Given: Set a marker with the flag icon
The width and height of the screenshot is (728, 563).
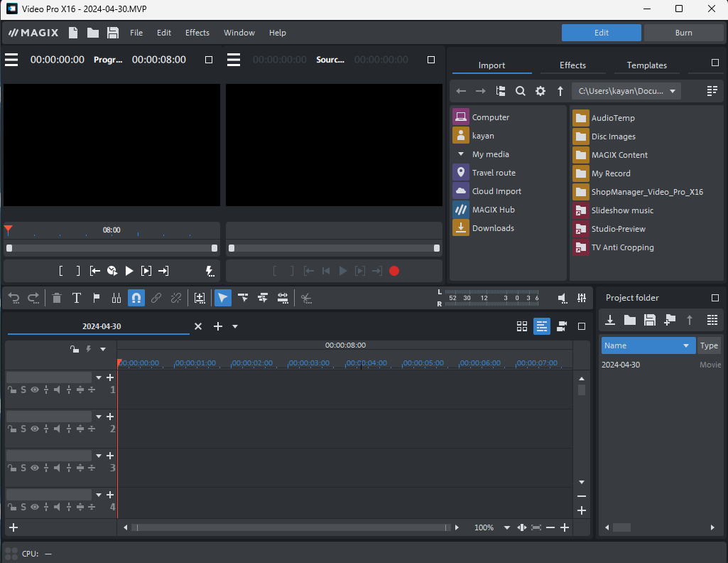Looking at the screenshot, I should (x=97, y=299).
